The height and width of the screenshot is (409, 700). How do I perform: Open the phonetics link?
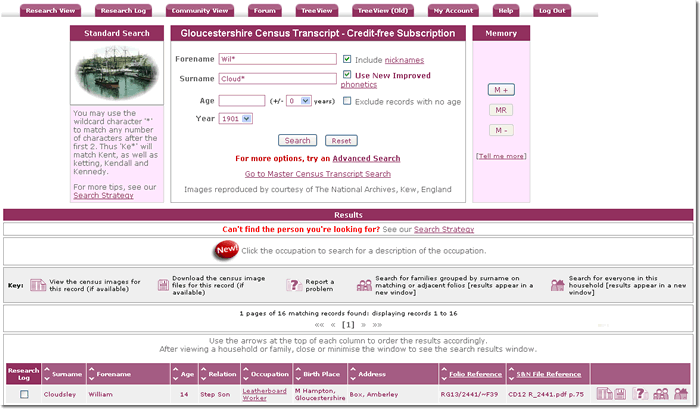[358, 84]
